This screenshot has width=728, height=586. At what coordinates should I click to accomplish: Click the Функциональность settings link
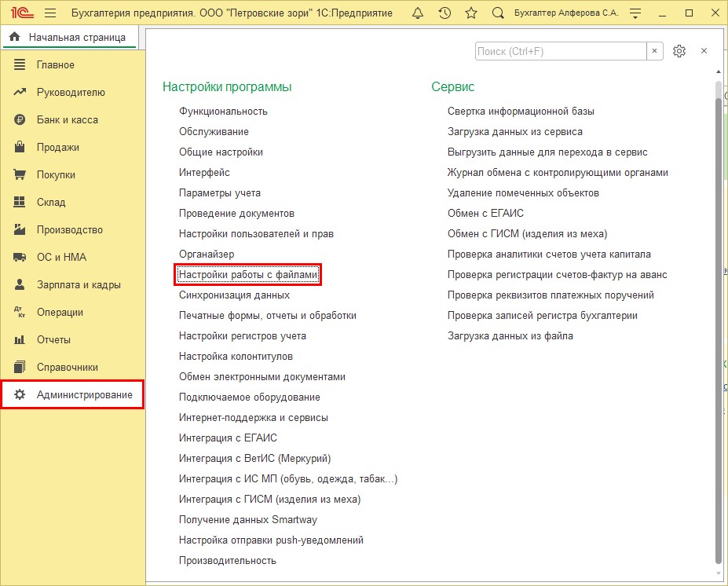pyautogui.click(x=223, y=112)
